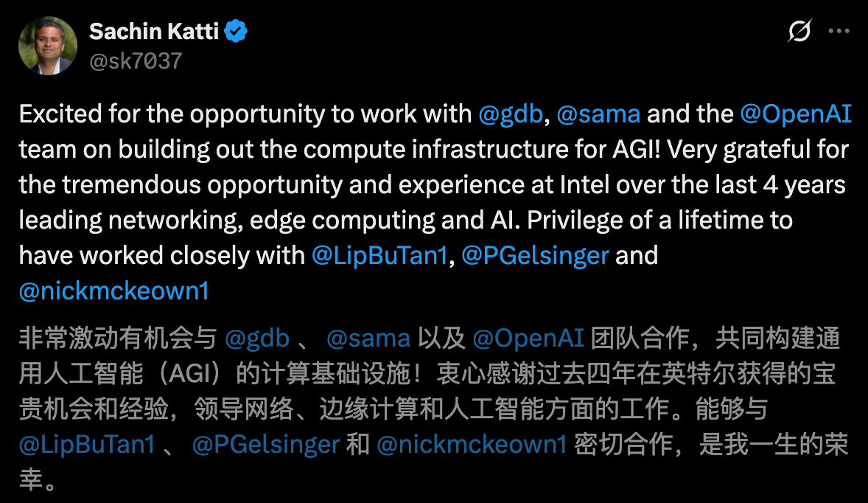The width and height of the screenshot is (868, 503).
Task: Click Sachin Katti's profile picture
Action: point(46,45)
